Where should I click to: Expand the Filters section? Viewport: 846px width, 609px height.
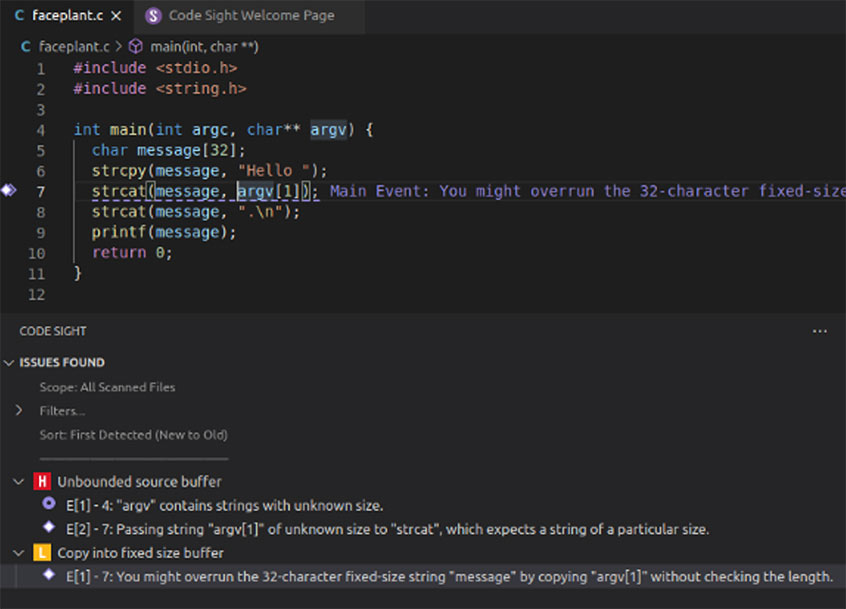tap(20, 410)
